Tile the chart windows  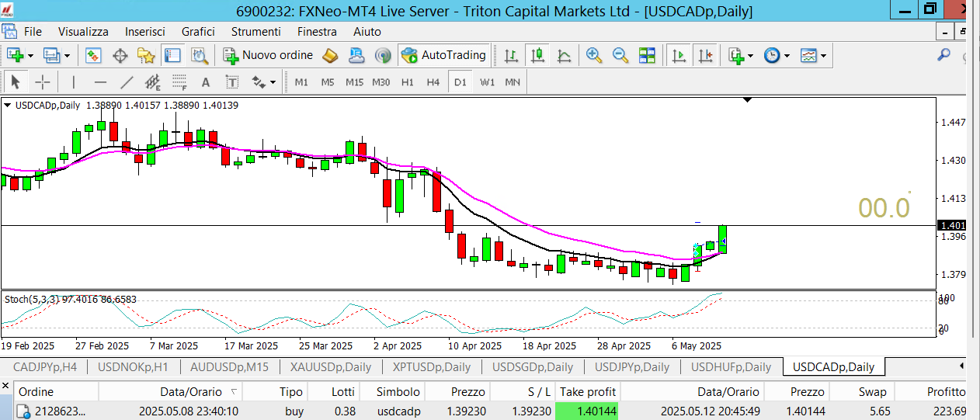tap(647, 55)
